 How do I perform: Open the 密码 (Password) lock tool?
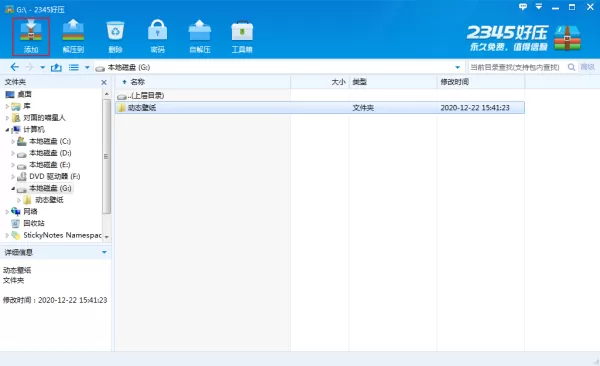[x=157, y=36]
